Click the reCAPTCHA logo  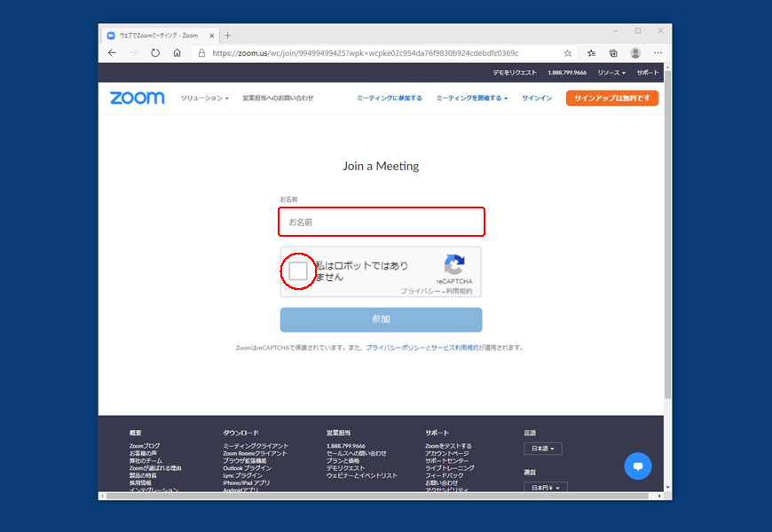tap(454, 264)
